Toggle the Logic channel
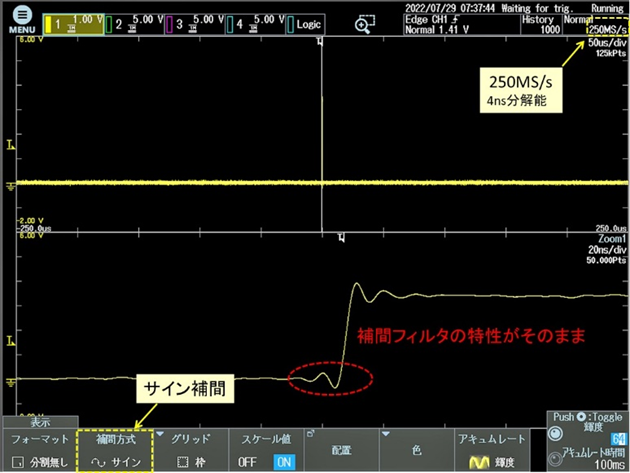This screenshot has height=473, width=630. [305, 24]
